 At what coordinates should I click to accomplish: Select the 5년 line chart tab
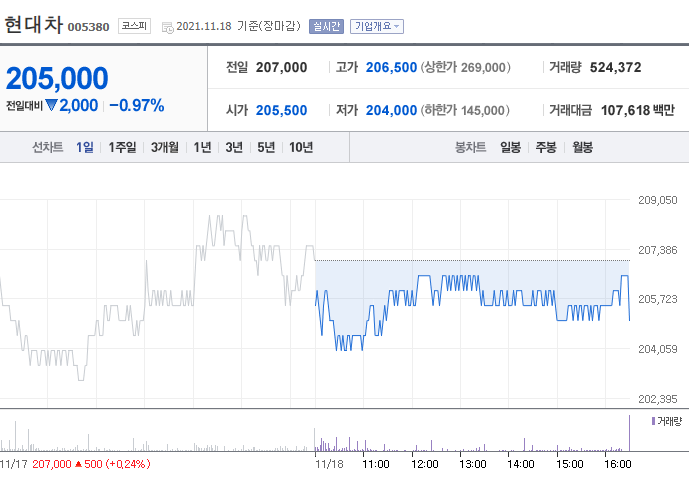coord(266,147)
